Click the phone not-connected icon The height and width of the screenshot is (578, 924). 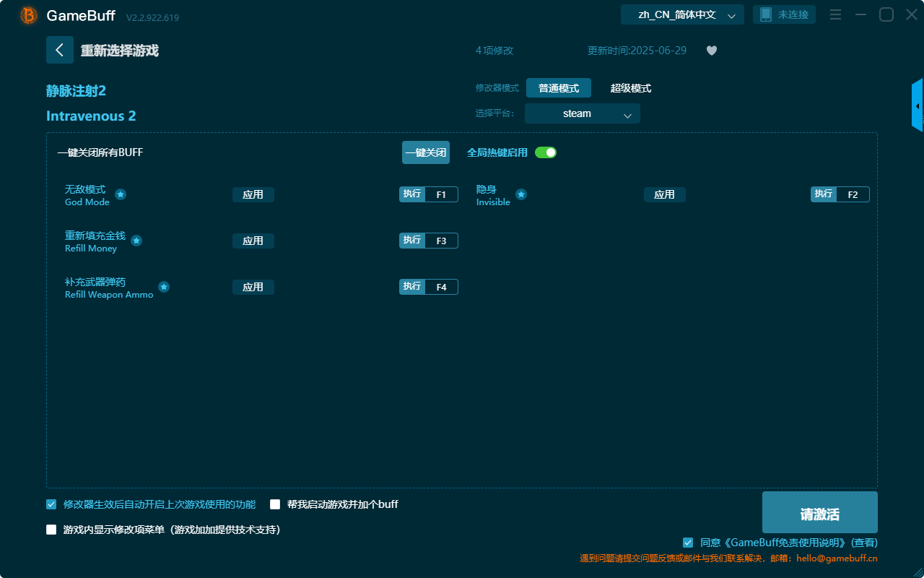click(x=766, y=14)
